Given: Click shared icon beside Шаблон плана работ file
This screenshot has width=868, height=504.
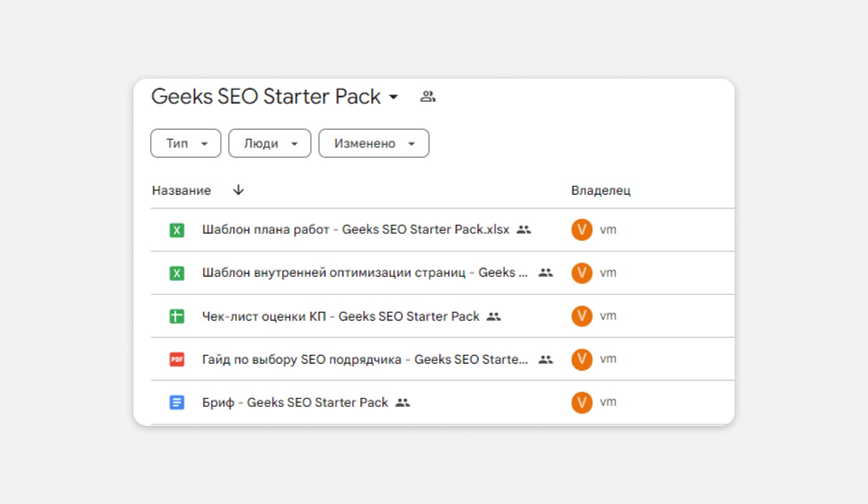Looking at the screenshot, I should click(524, 229).
